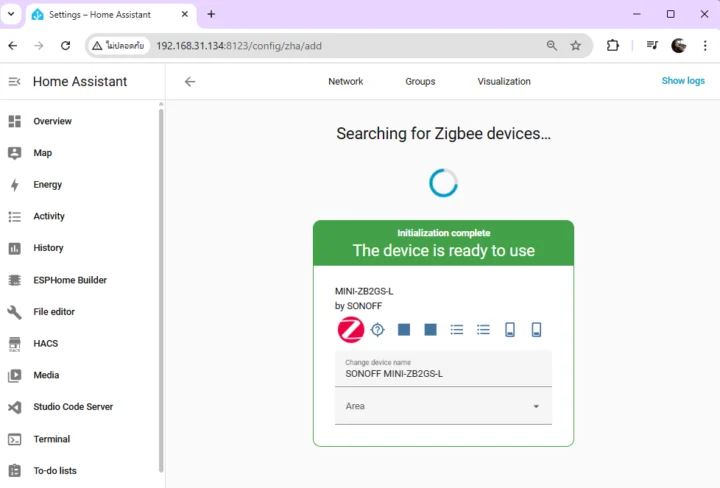
Task: Click Show logs
Action: [x=683, y=81]
